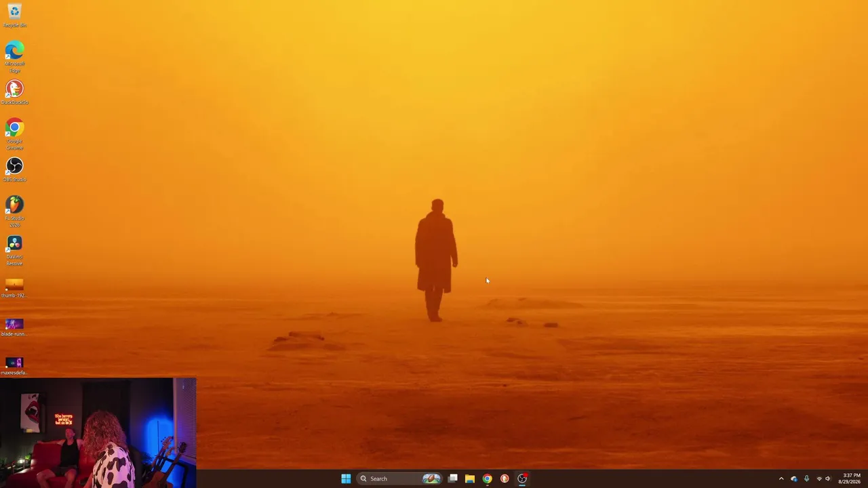Select the DuckDuckGo desktop shortcut

click(x=14, y=92)
